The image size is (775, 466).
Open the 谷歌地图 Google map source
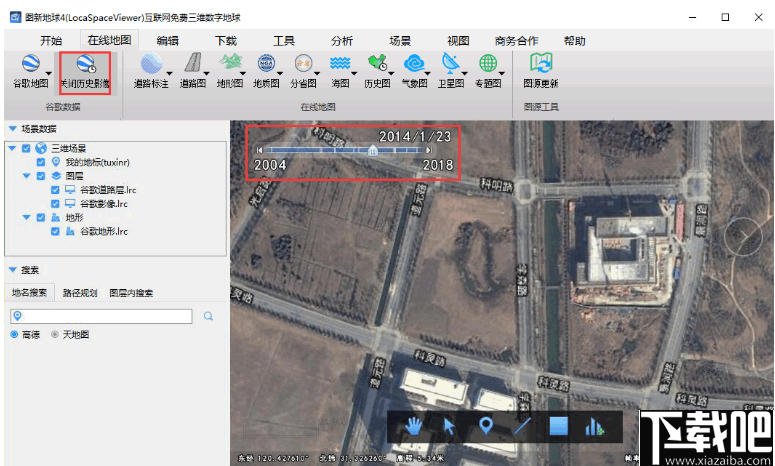(31, 72)
